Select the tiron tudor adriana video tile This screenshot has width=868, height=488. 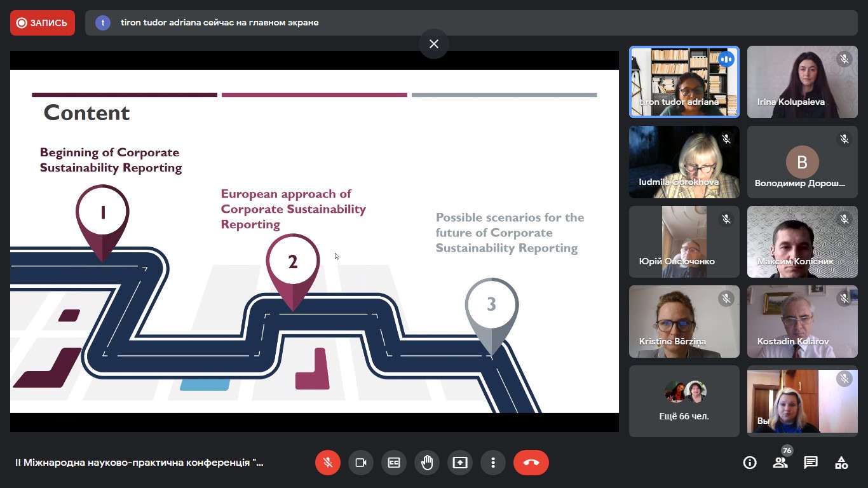pos(684,82)
